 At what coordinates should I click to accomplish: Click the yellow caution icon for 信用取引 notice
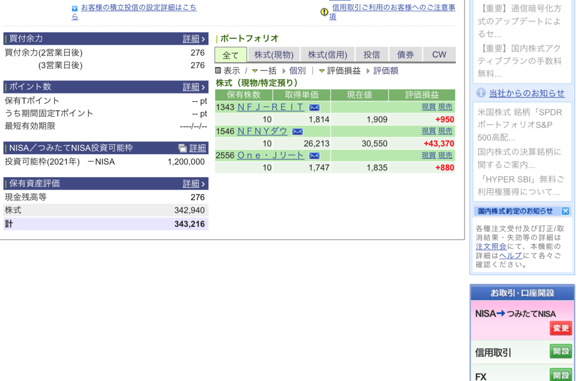[x=324, y=12]
